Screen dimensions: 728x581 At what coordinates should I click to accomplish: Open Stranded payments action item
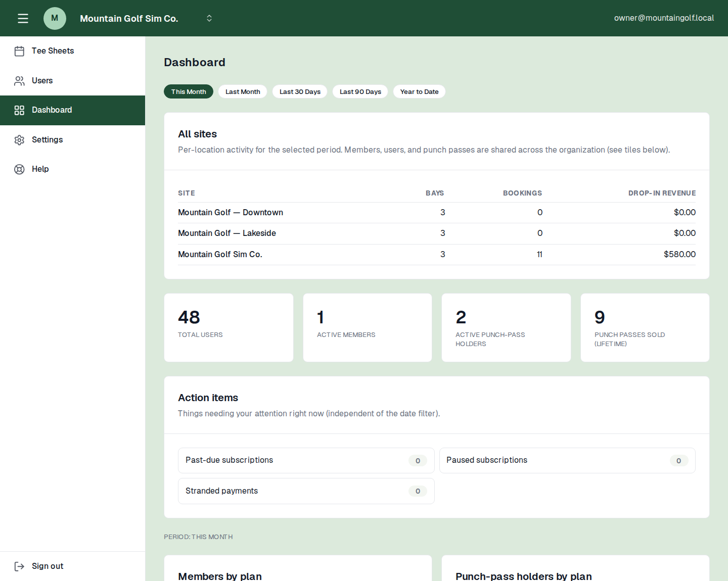pos(306,491)
